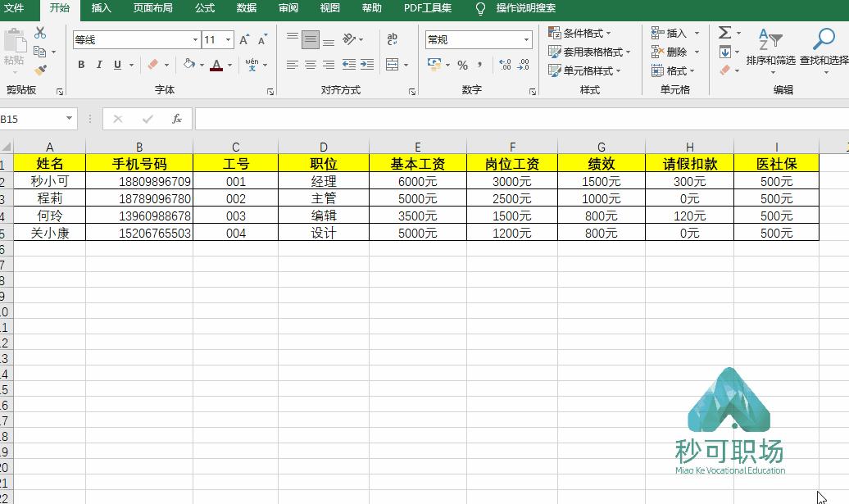
Task: Click the 查找和选择 magnifier icon
Action: (821, 39)
